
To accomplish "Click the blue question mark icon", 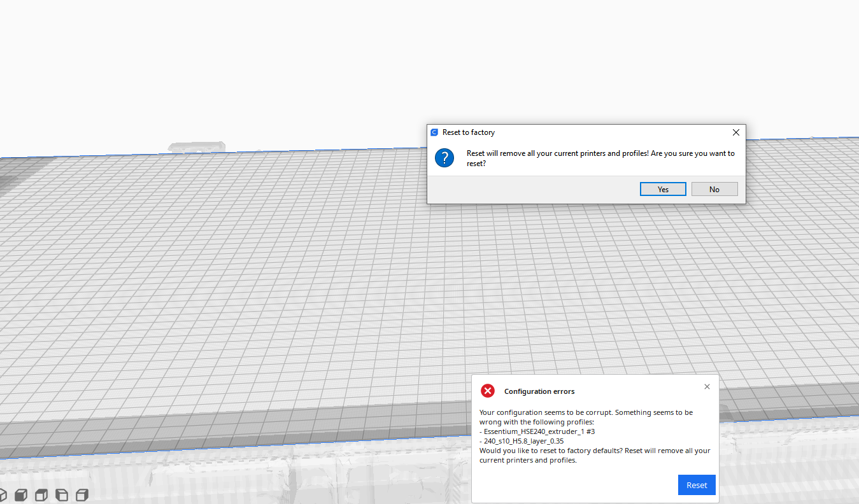I will (x=444, y=158).
